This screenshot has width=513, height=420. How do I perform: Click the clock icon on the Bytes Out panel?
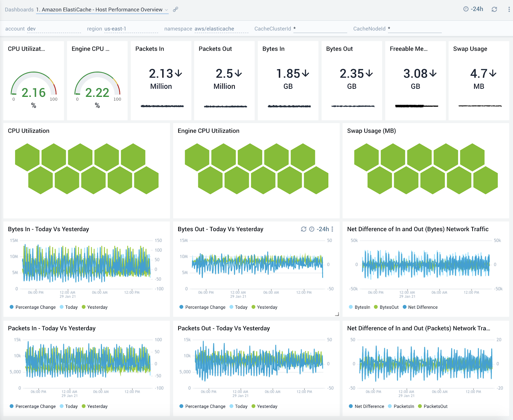click(311, 229)
